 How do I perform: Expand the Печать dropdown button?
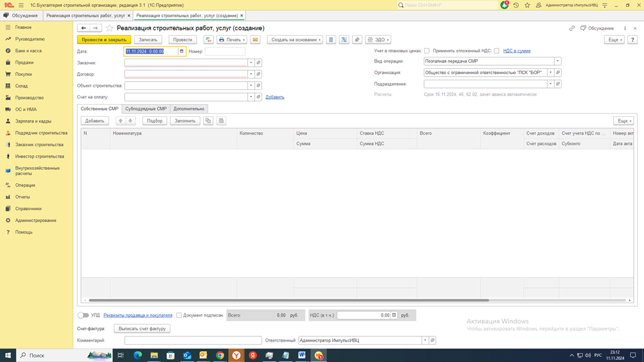[x=231, y=40]
